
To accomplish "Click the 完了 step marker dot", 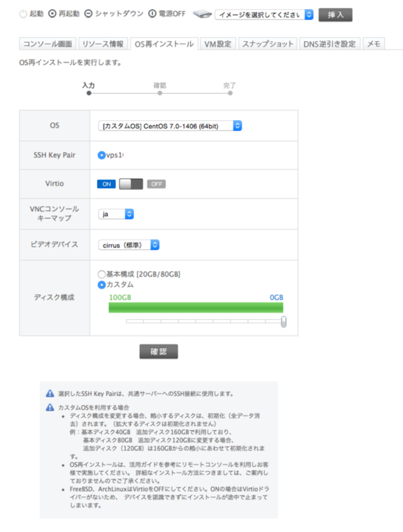I will (x=230, y=93).
